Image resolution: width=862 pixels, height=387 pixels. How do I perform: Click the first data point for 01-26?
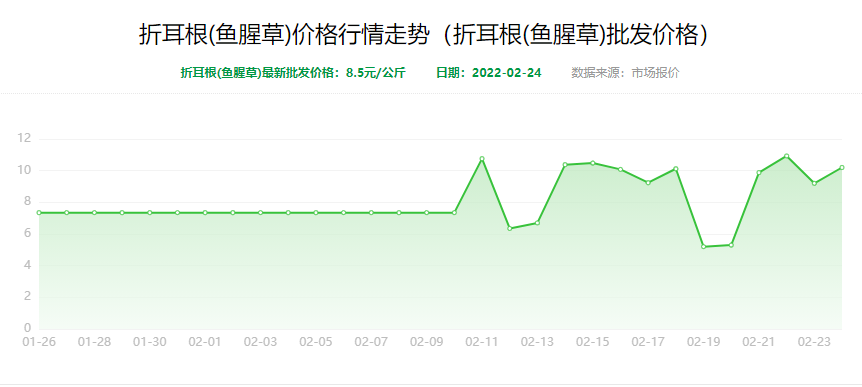(38, 212)
